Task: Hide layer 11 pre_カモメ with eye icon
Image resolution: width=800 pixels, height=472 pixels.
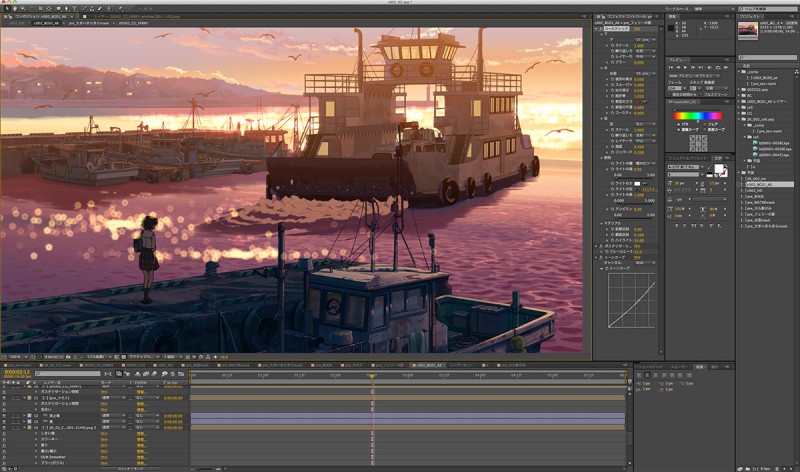Action: [4, 398]
